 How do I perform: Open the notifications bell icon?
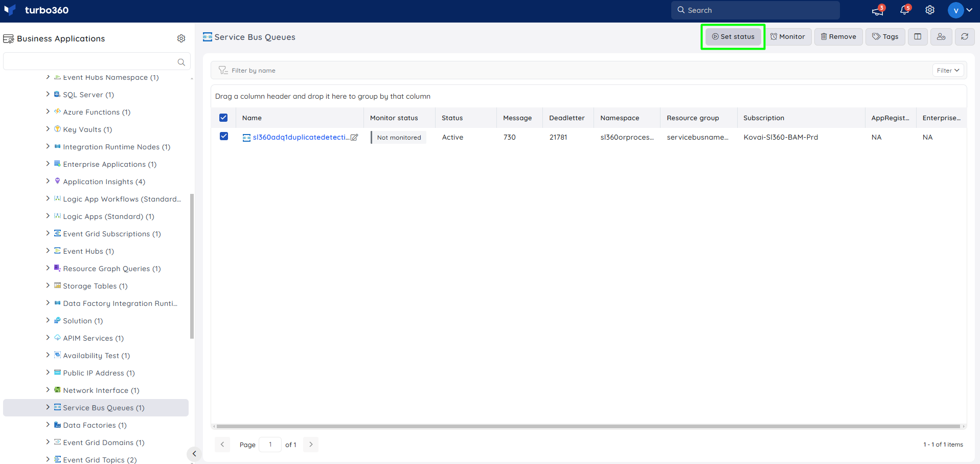pos(904,10)
